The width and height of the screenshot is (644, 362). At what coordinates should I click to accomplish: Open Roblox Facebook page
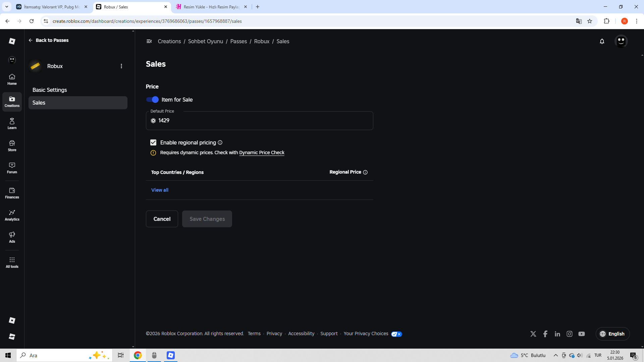tap(545, 334)
